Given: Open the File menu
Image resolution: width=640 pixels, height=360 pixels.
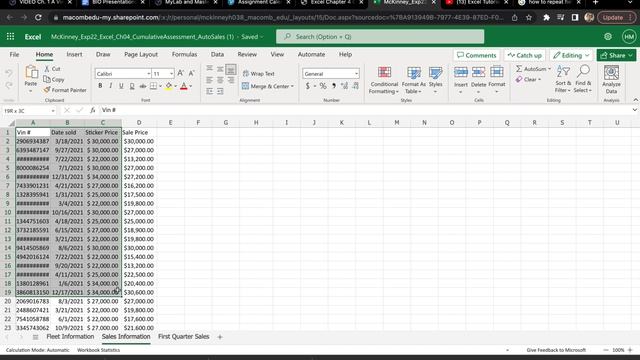Looking at the screenshot, I should [14, 54].
